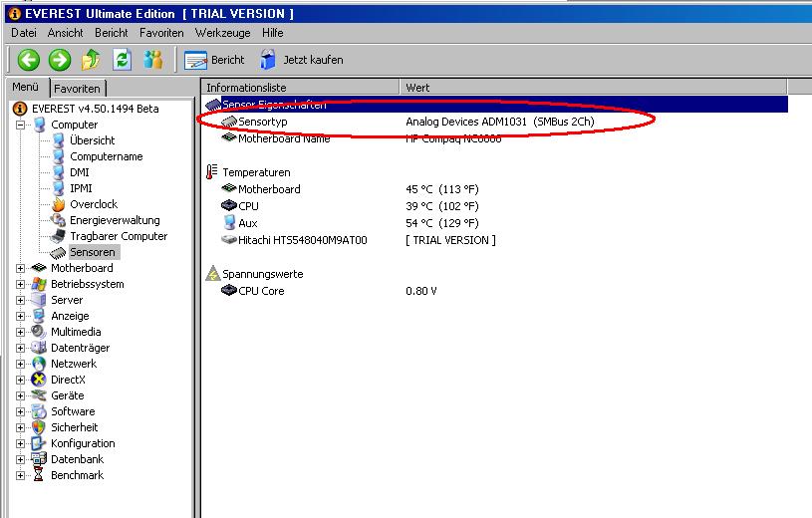Expand the Geräte tree node
The height and width of the screenshot is (518, 812).
coord(20,396)
